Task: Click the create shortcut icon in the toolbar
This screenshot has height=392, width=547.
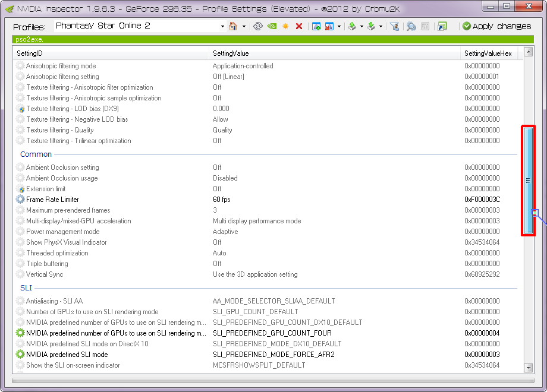Action: (x=442, y=26)
